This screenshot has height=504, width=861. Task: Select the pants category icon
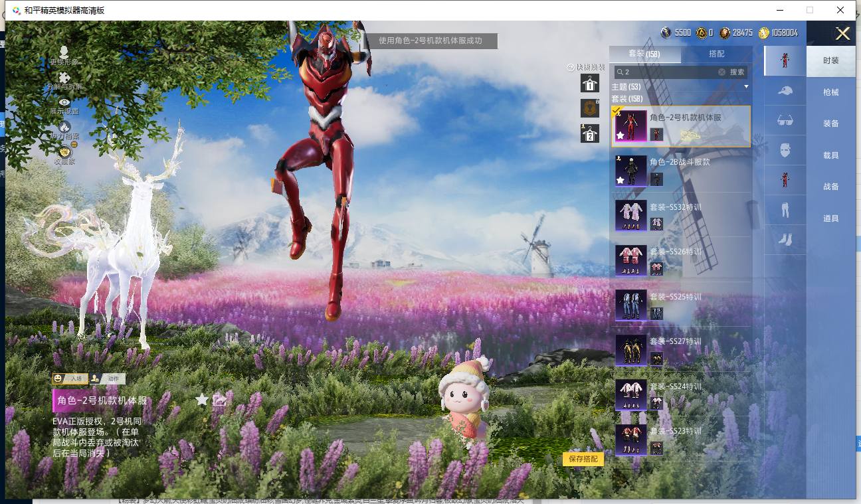pyautogui.click(x=785, y=210)
